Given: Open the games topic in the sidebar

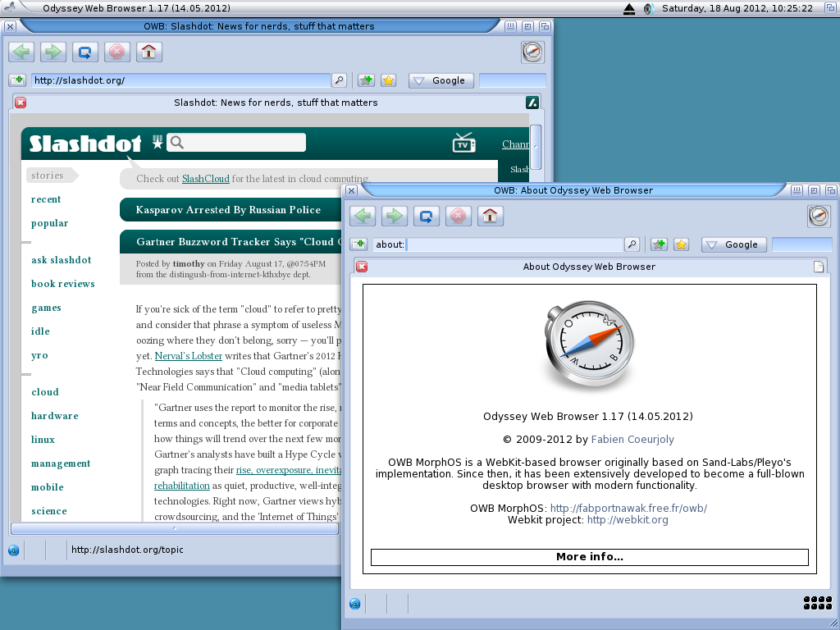Looking at the screenshot, I should [x=46, y=308].
